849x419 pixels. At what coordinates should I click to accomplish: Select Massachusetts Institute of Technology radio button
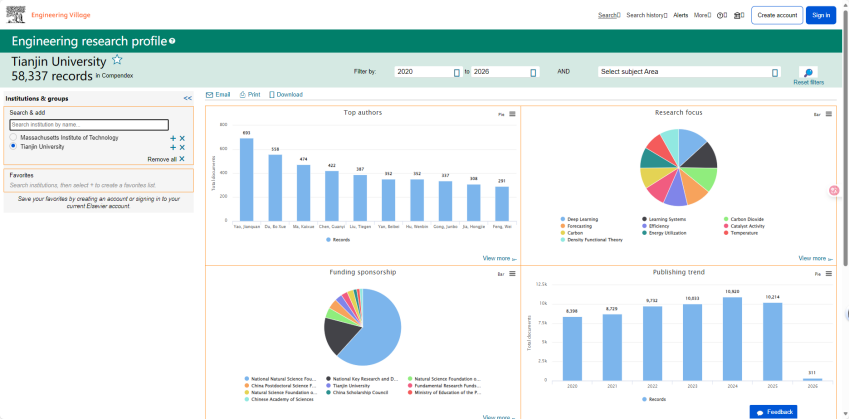pos(13,138)
